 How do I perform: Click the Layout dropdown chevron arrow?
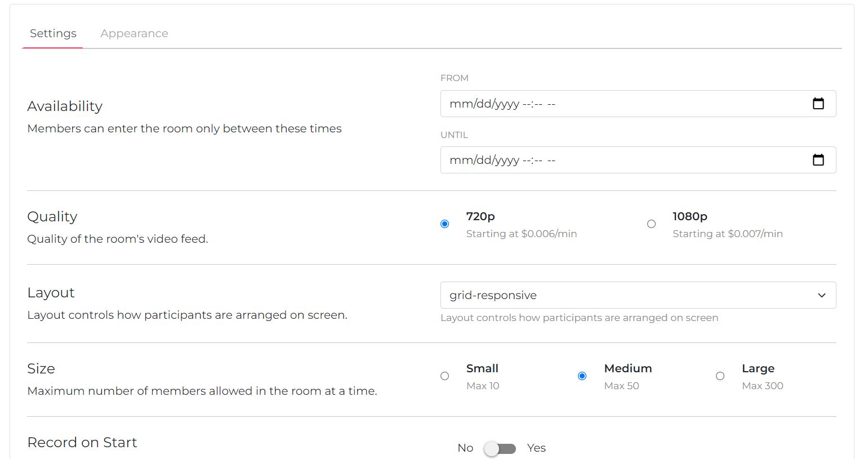pyautogui.click(x=822, y=296)
